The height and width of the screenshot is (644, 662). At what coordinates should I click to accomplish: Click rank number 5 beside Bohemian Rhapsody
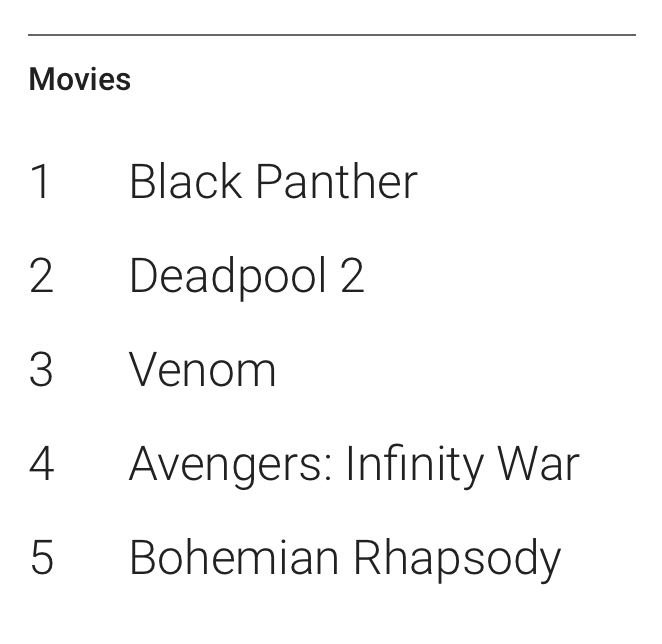pyautogui.click(x=42, y=557)
